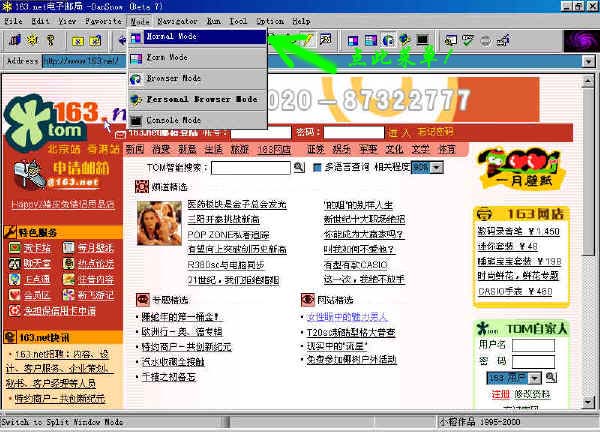Click the first toolbar icon beside the sun
Viewport: 600px width, 432px height.
click(x=15, y=39)
